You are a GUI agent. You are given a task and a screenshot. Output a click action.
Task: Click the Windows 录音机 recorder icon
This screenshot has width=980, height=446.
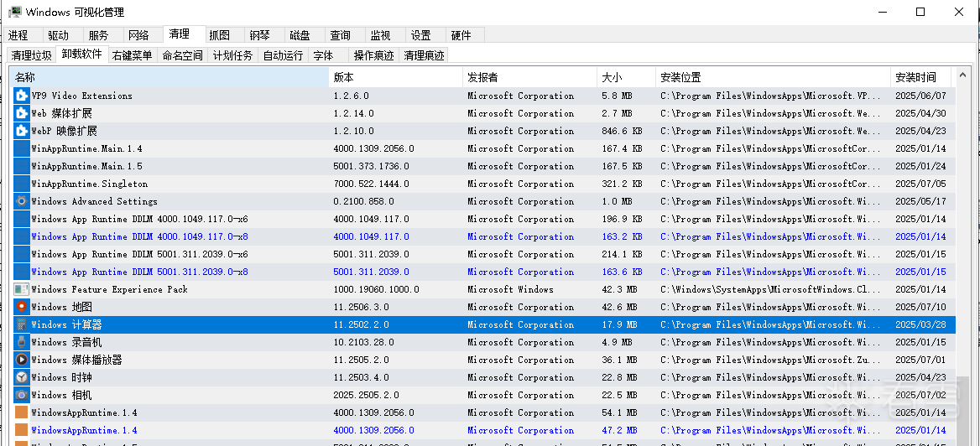coord(21,342)
